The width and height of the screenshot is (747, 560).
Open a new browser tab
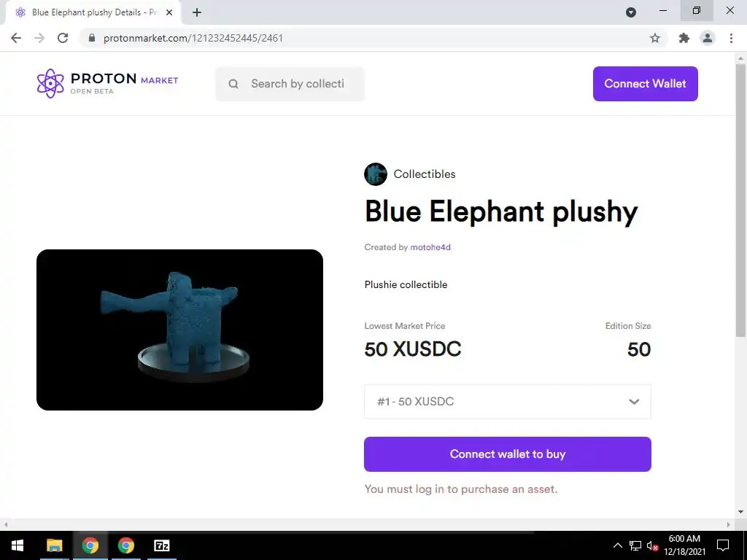[197, 12]
